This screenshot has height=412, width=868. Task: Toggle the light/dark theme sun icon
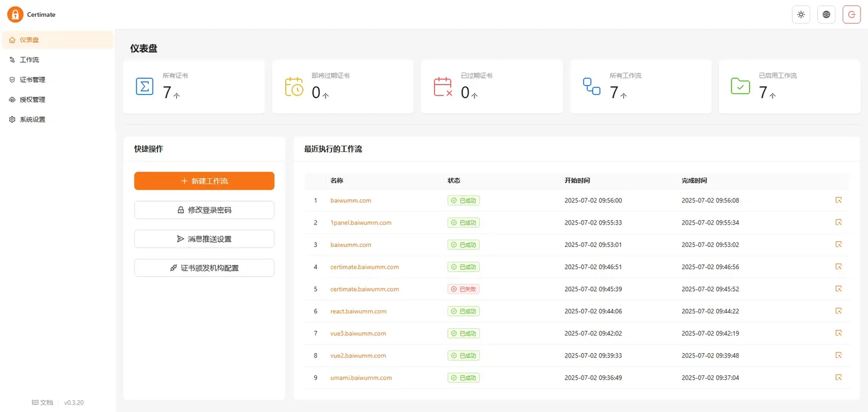tap(801, 14)
